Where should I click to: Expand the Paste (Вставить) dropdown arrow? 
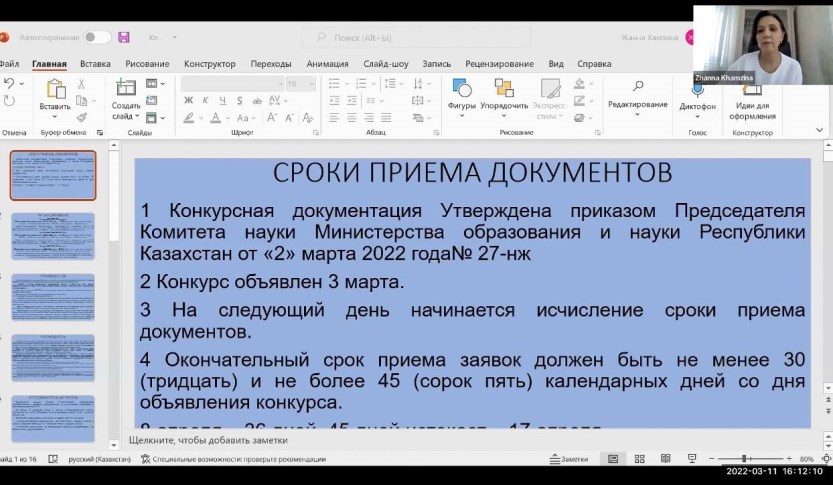click(55, 117)
